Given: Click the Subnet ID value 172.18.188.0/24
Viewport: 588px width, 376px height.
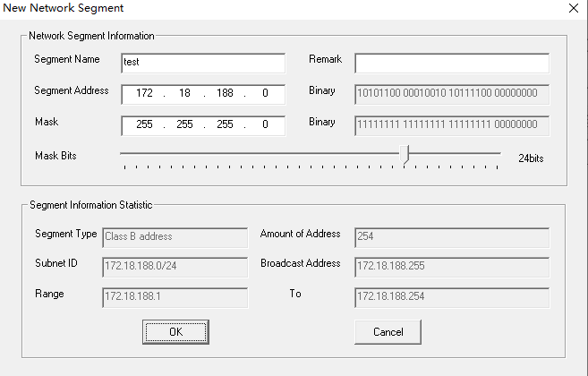Looking at the screenshot, I should click(175, 267).
